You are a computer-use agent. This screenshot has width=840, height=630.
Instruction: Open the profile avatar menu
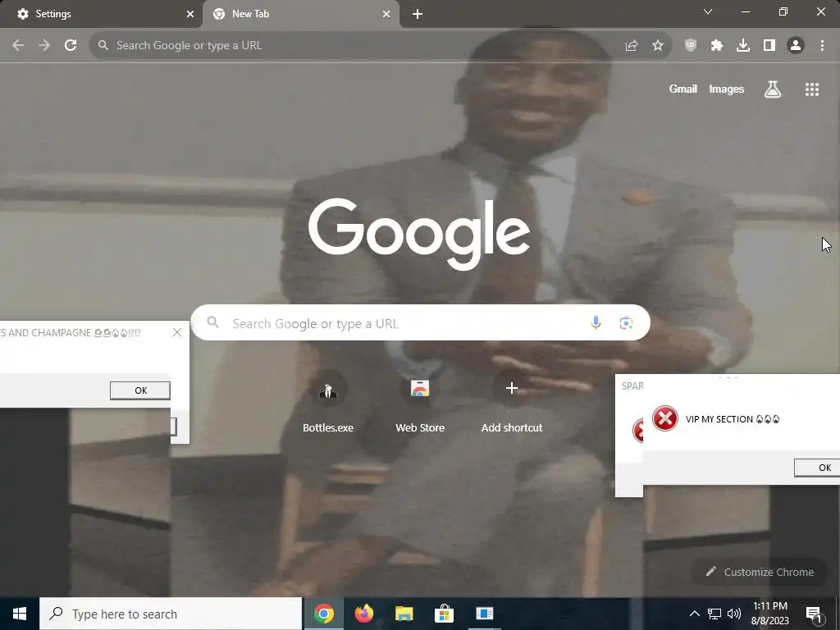[x=796, y=46]
